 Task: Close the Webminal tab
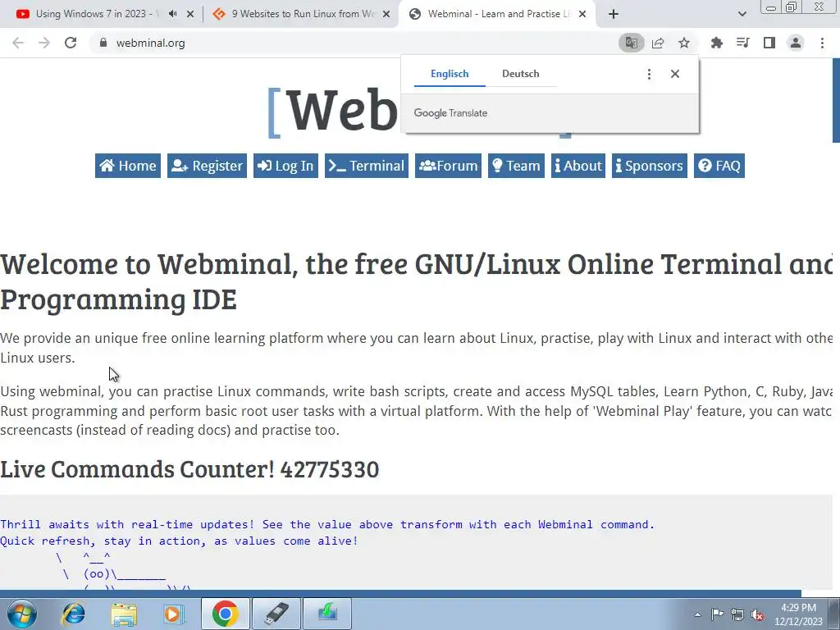coord(583,14)
